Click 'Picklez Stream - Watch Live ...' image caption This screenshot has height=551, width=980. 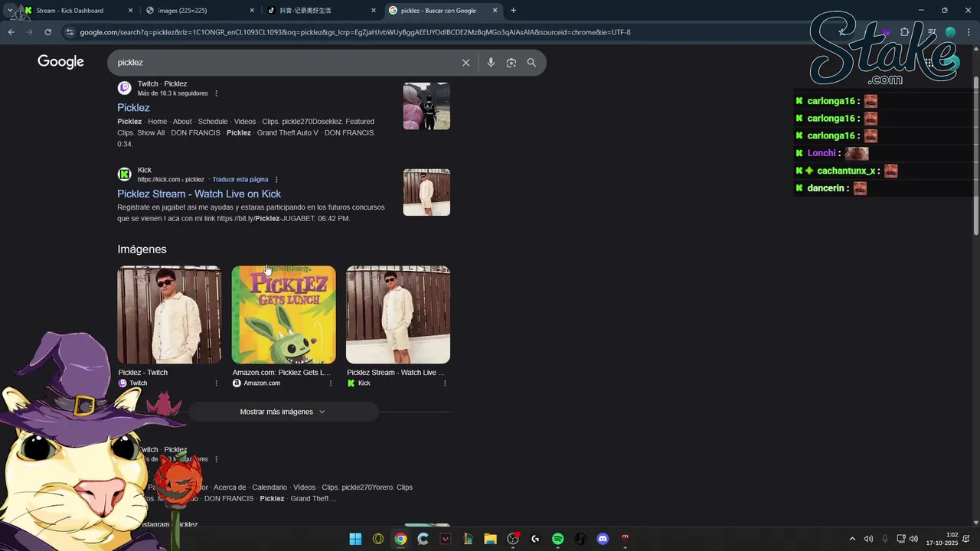396,373
